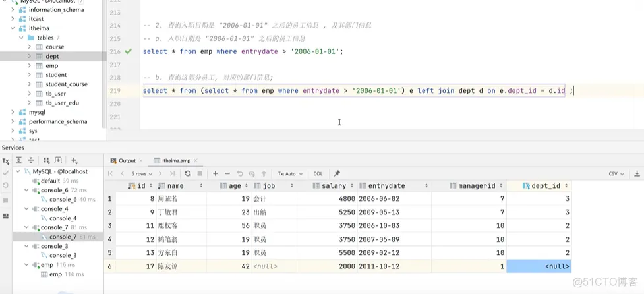This screenshot has height=294, width=644.
Task: Collapse MySQL - @localhost in Services tree
Action: pyautogui.click(x=18, y=171)
